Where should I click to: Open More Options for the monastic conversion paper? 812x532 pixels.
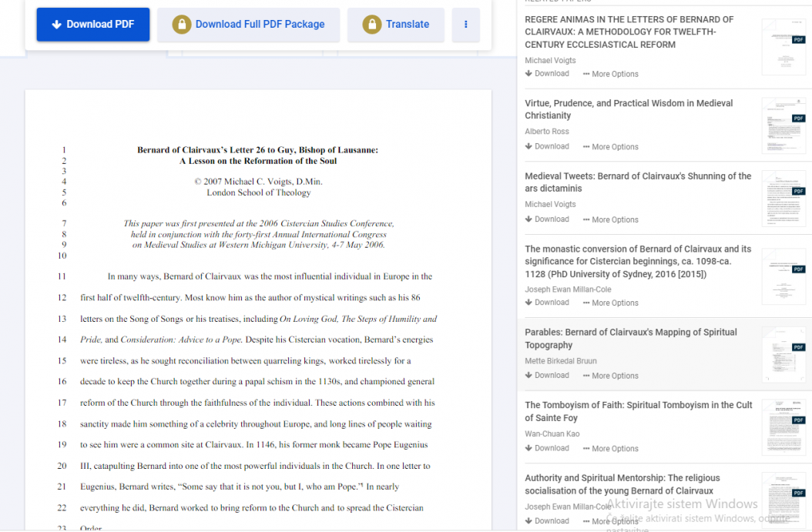[x=611, y=303]
